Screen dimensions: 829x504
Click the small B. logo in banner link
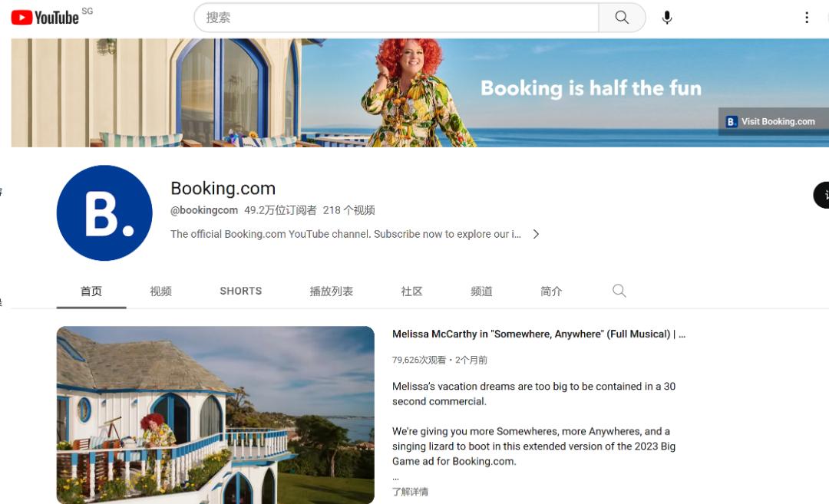click(732, 121)
